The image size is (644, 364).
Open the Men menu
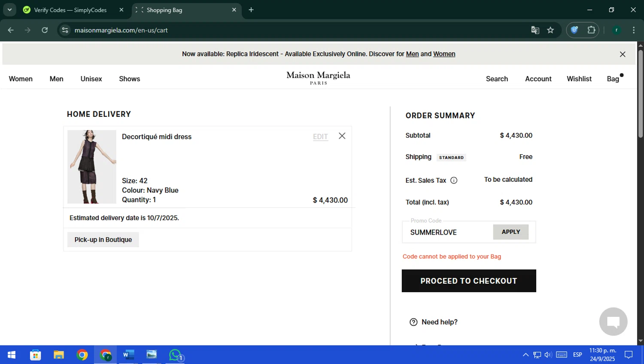click(56, 79)
